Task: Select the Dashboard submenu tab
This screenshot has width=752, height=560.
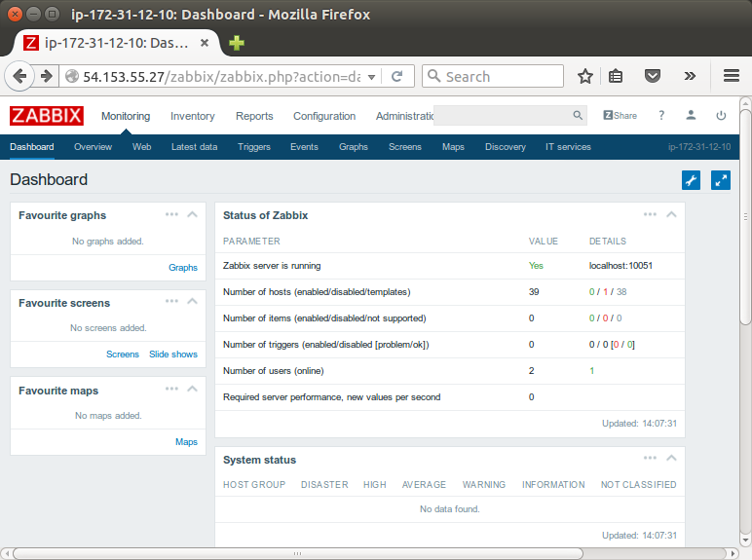Action: (x=31, y=147)
